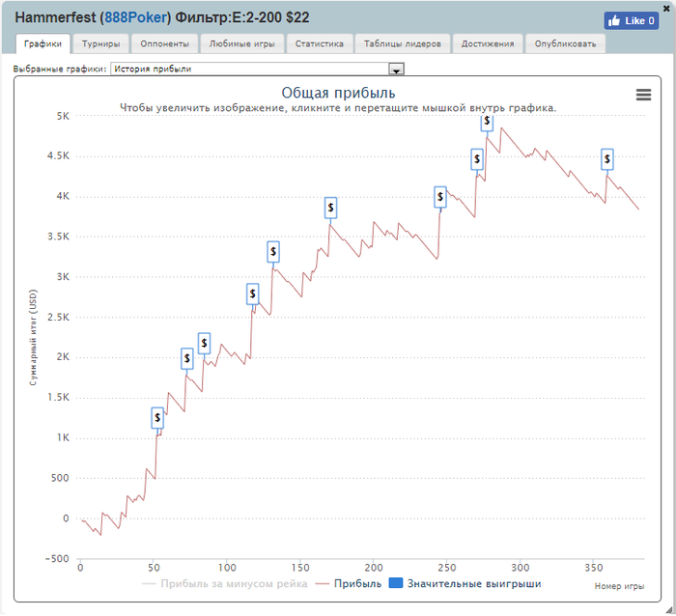The height and width of the screenshot is (616, 676).
Task: Toggle Прибыль за минусом рейка legend
Action: coord(225,584)
